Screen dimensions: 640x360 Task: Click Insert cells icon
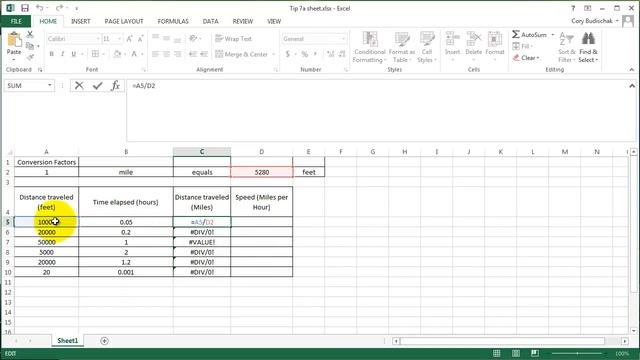pos(452,40)
